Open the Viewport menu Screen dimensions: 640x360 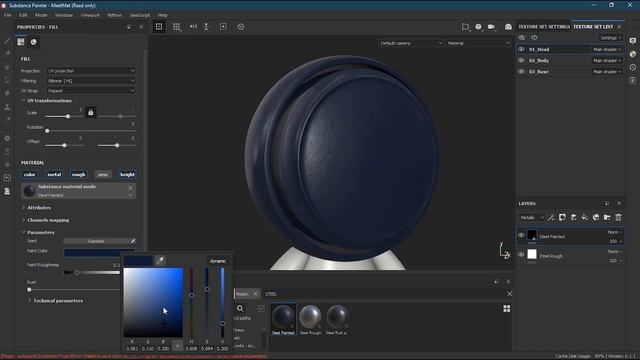90,15
